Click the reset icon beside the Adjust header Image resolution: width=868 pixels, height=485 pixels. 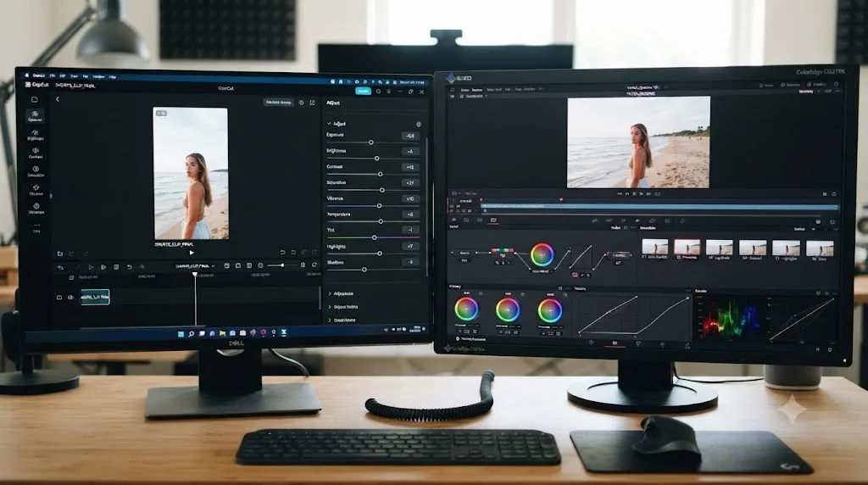tap(419, 124)
